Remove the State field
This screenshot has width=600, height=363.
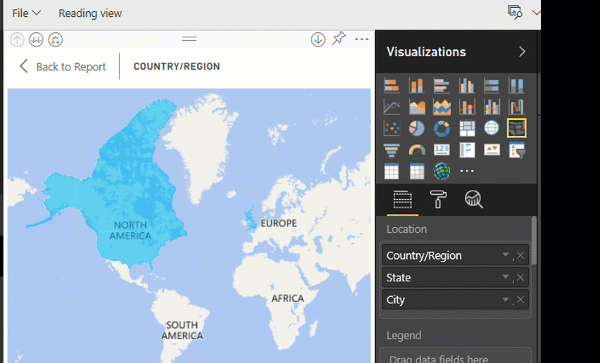click(520, 278)
